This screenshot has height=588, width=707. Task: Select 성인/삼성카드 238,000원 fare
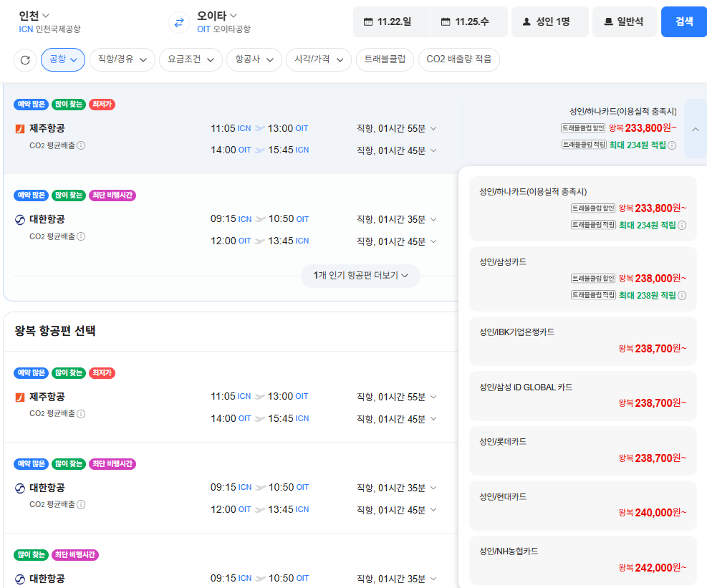[x=583, y=279]
